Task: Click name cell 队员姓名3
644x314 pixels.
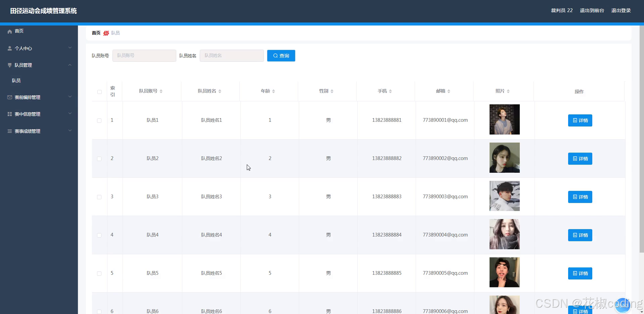Action: (212, 197)
